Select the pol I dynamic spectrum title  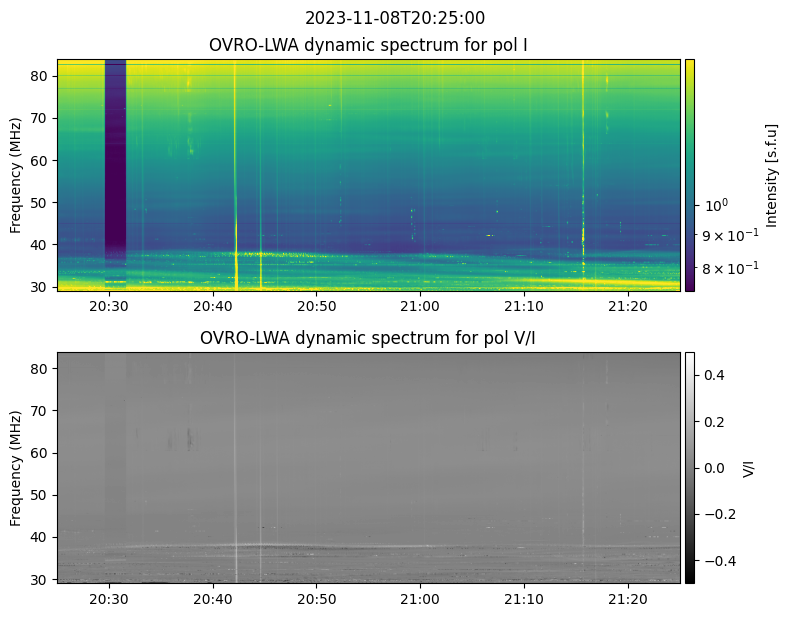[x=368, y=45]
